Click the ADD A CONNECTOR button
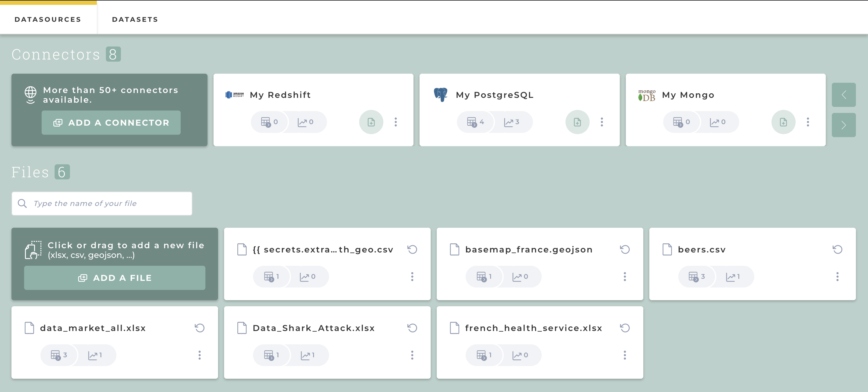 click(x=111, y=122)
